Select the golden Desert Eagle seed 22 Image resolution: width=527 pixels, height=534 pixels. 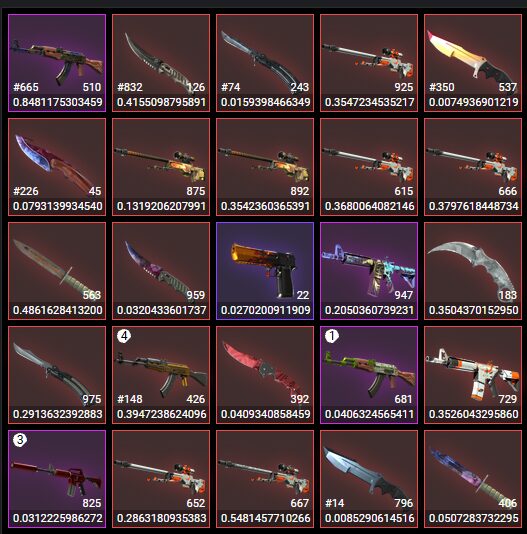(265, 271)
